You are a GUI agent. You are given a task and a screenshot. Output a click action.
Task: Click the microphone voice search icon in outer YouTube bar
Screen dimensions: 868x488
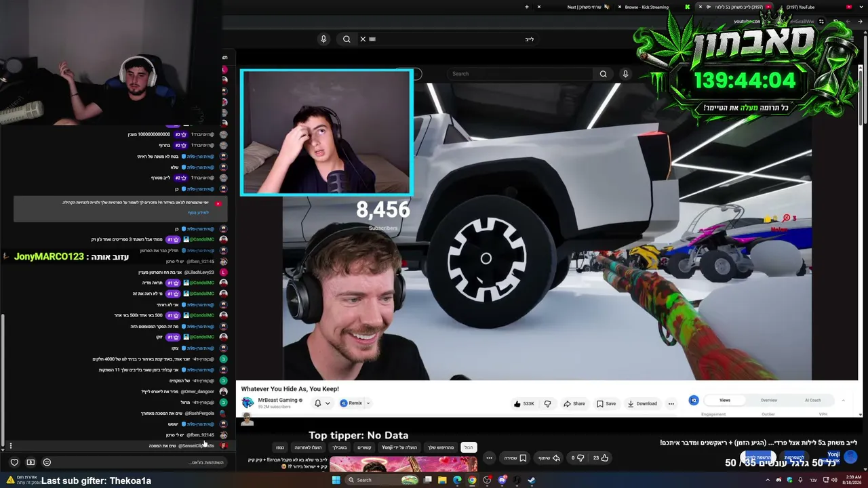pos(323,39)
